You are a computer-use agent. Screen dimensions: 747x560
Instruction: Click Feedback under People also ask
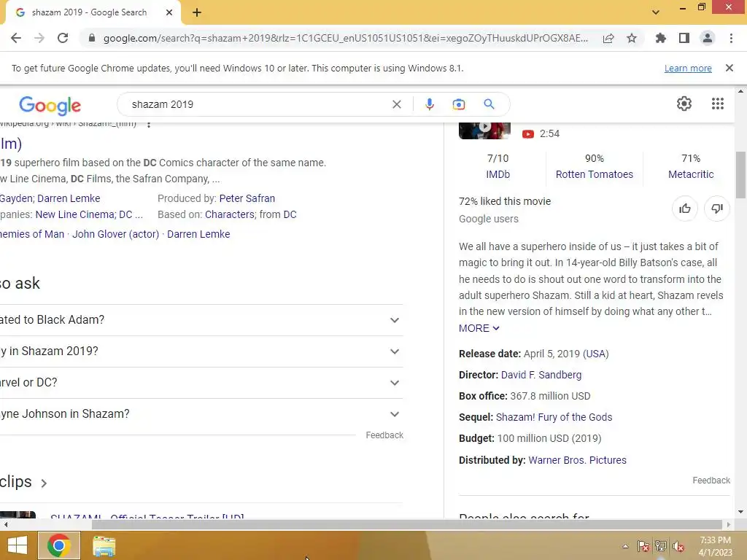point(384,435)
